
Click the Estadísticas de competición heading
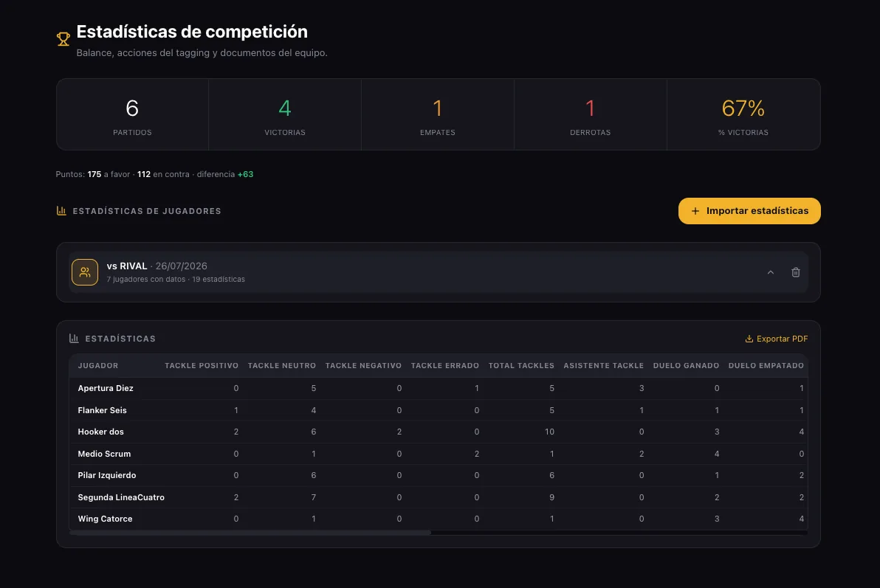pyautogui.click(x=192, y=32)
